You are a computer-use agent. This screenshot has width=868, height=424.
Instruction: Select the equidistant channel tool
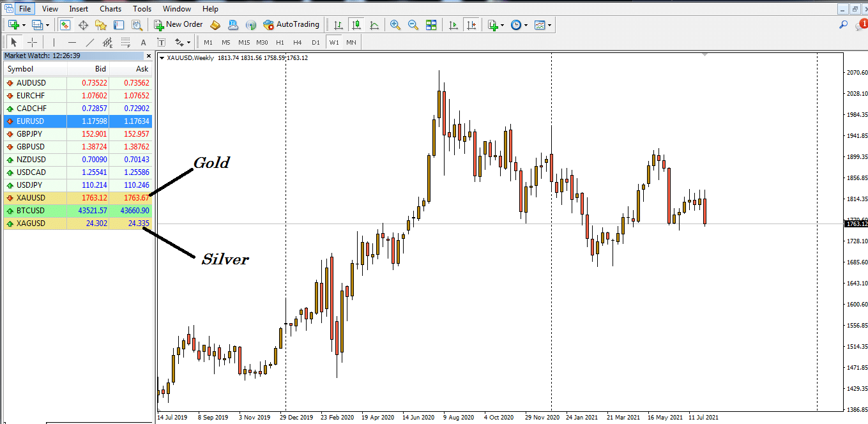(108, 43)
